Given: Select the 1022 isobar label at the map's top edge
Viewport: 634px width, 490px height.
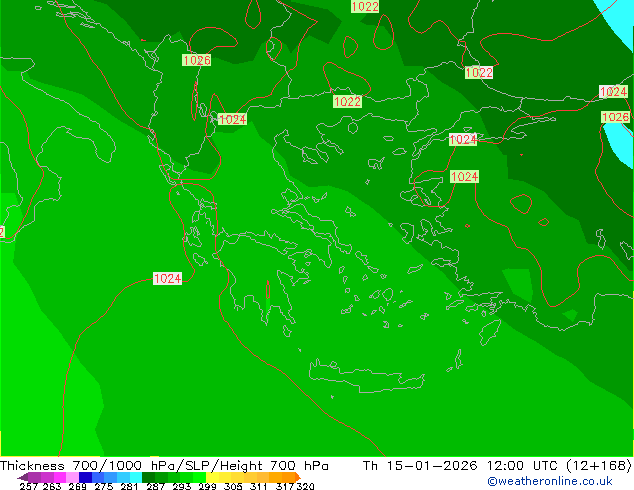Looking at the screenshot, I should (x=365, y=6).
